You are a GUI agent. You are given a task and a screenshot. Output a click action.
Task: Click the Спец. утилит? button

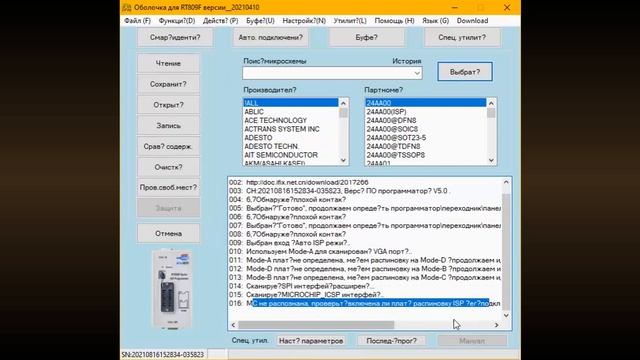click(462, 38)
